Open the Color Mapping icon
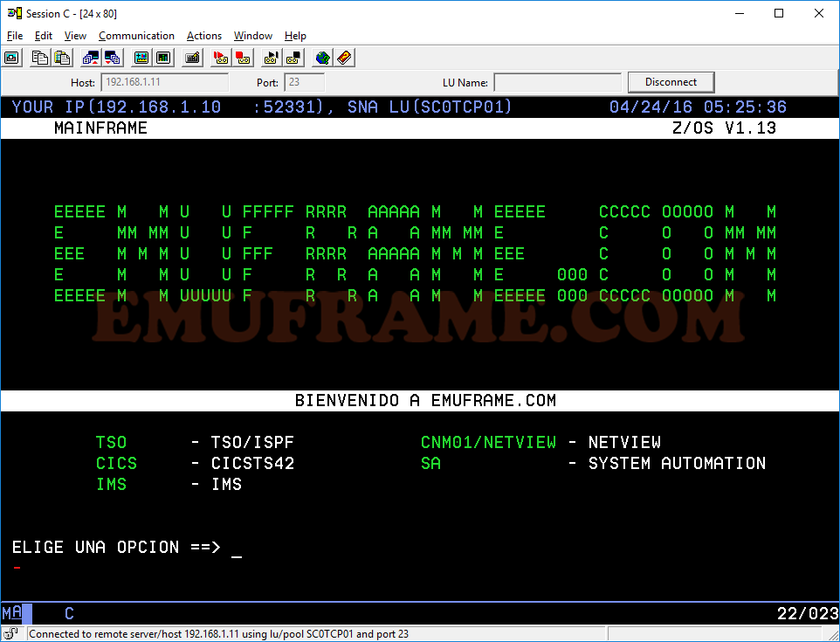The width and height of the screenshot is (840, 642). [x=162, y=58]
